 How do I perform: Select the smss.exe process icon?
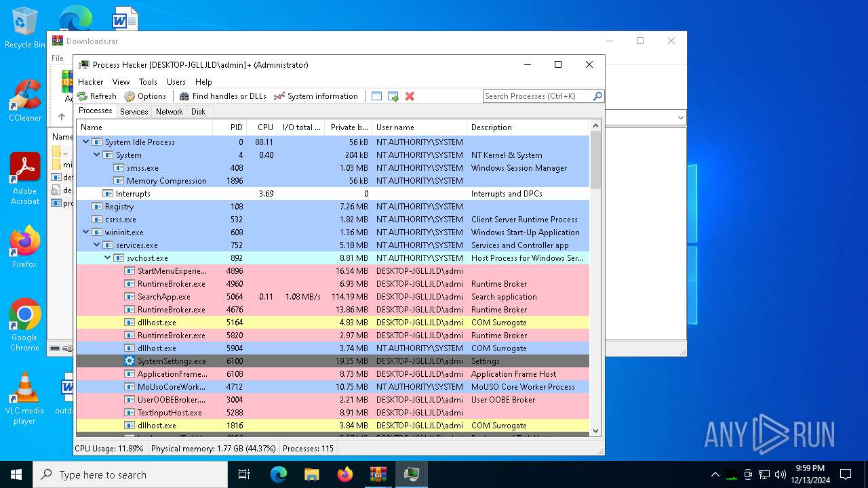coord(119,167)
